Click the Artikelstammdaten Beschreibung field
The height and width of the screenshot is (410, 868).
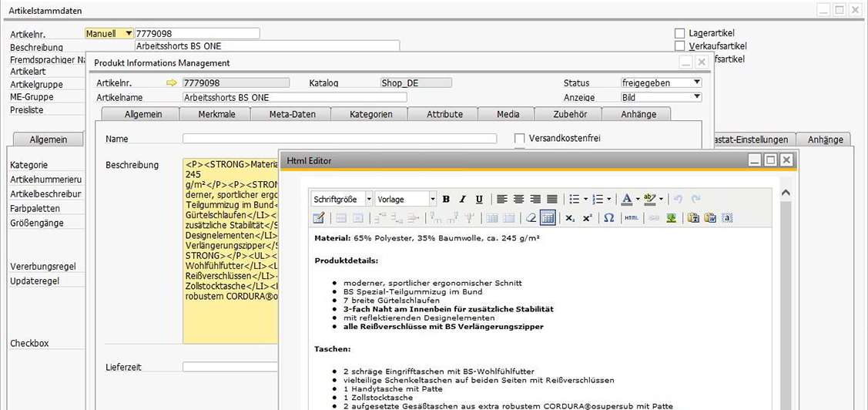tap(266, 46)
